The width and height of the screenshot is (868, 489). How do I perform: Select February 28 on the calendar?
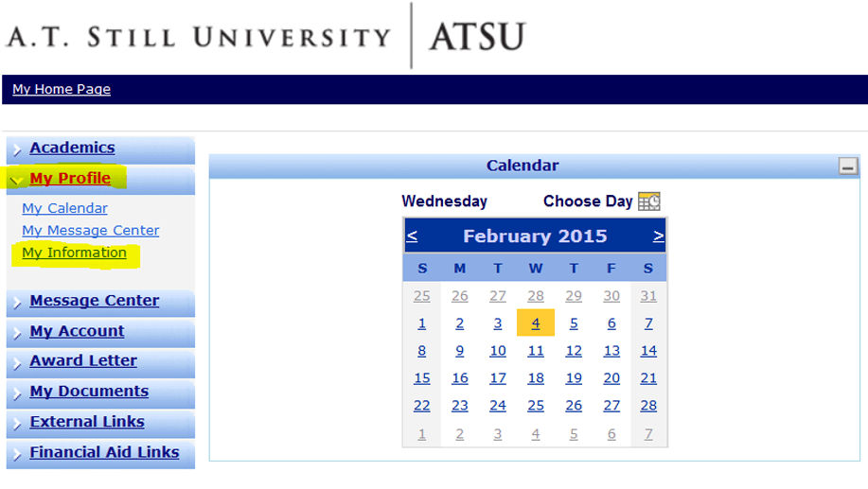point(648,406)
